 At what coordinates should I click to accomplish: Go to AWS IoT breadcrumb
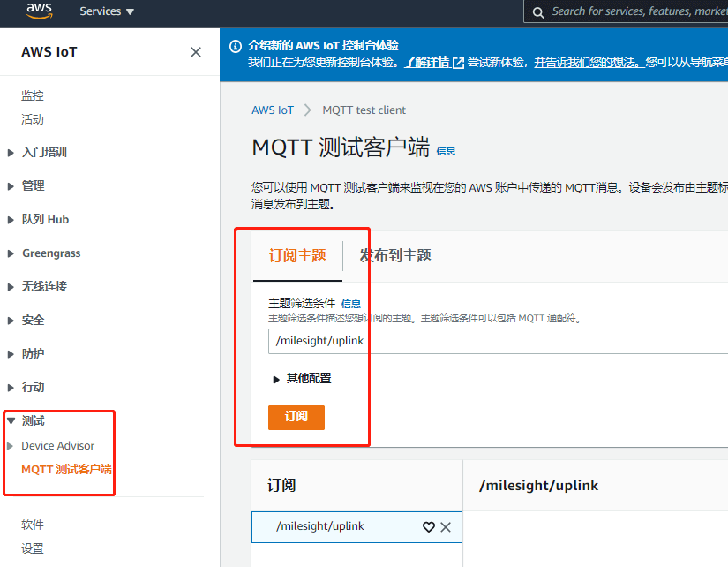tap(273, 110)
